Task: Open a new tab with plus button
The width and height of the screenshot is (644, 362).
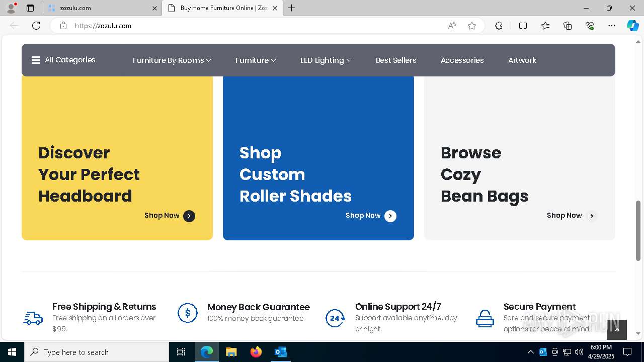Action: click(x=292, y=8)
